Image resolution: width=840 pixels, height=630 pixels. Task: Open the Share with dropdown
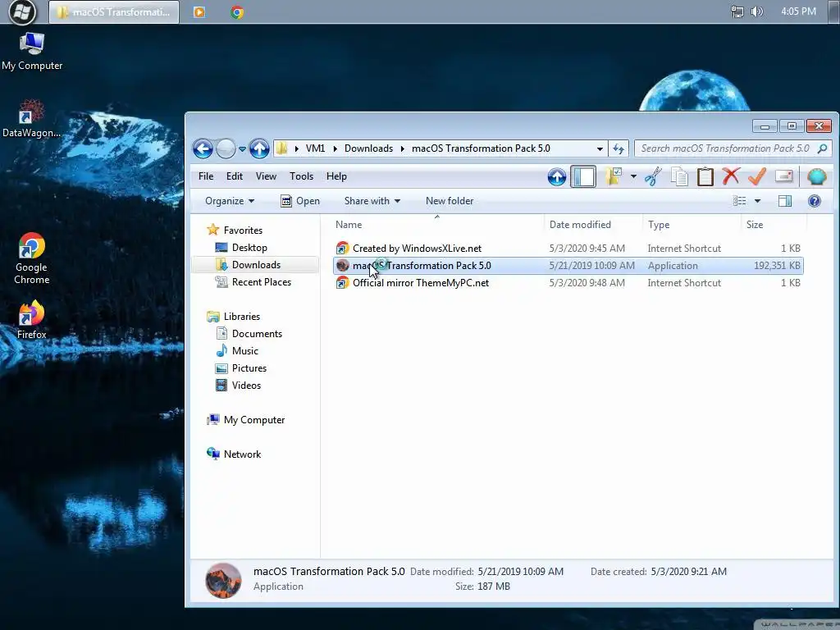tap(372, 201)
